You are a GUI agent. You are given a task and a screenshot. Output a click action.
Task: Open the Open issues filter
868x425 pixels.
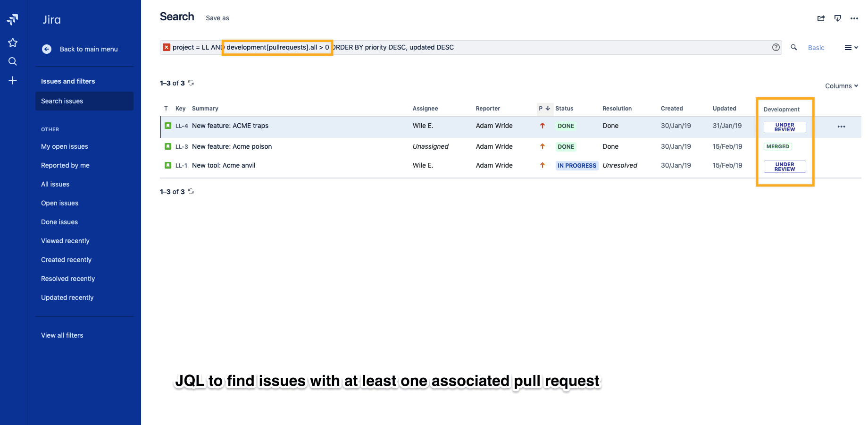[59, 203]
